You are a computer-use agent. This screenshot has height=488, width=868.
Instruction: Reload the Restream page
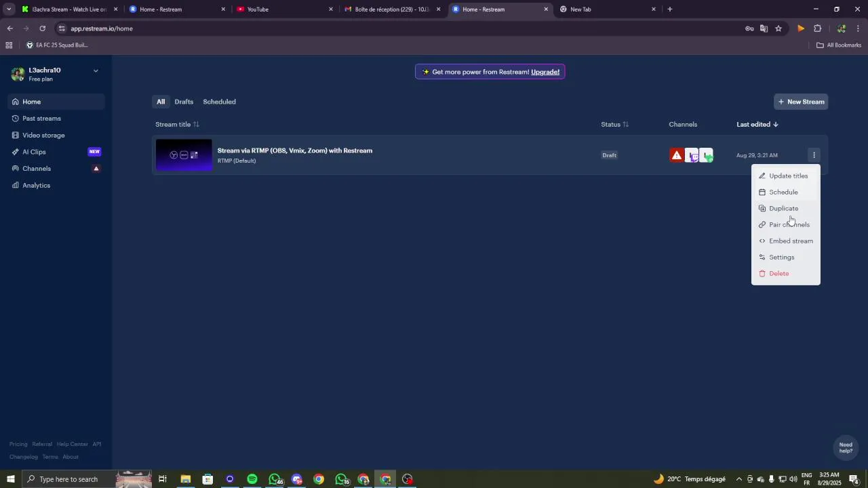pyautogui.click(x=42, y=28)
